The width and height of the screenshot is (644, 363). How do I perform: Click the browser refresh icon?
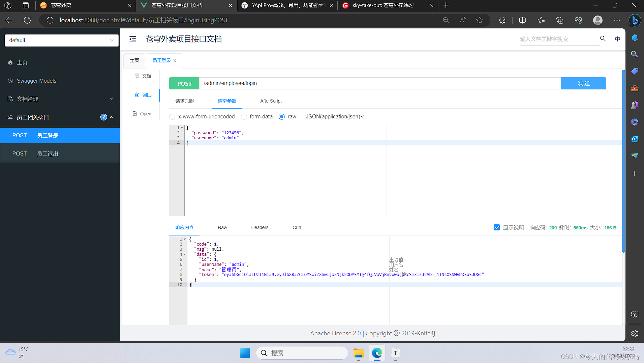click(x=27, y=20)
